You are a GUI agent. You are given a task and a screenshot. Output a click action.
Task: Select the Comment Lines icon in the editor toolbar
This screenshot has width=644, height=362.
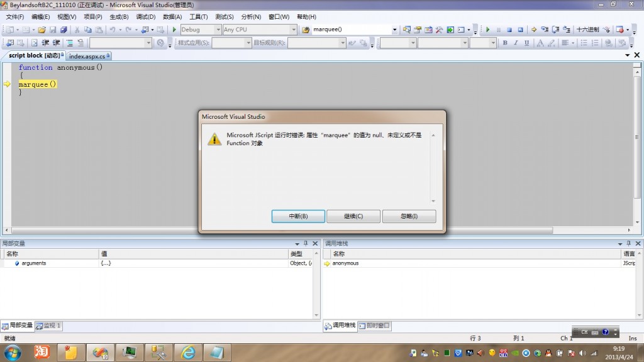pos(69,43)
